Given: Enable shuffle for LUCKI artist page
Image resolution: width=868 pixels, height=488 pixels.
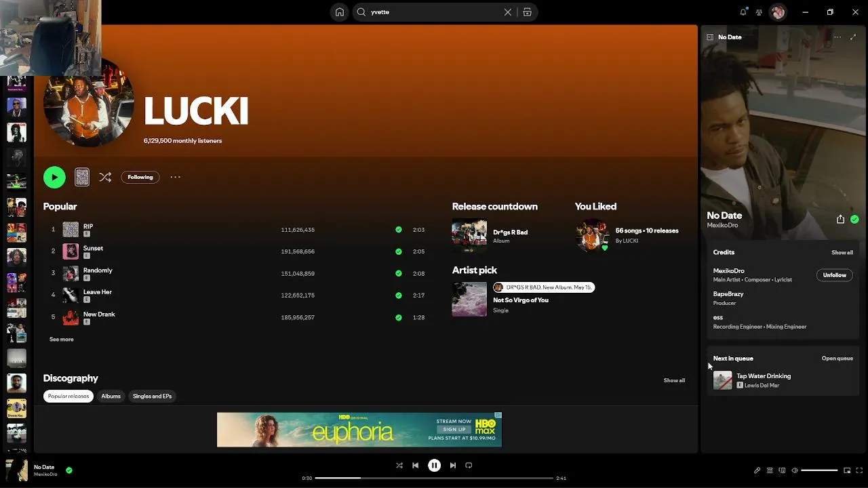Looking at the screenshot, I should click(x=105, y=177).
